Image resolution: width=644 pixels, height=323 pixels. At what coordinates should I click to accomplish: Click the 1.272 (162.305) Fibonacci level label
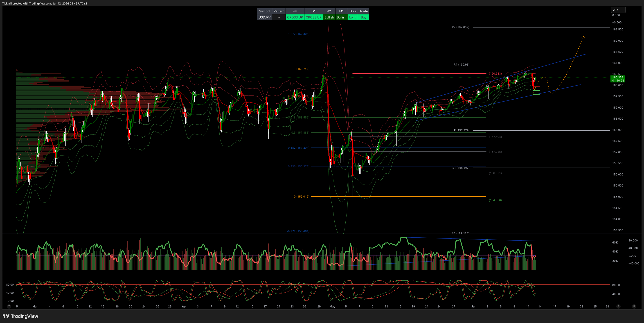pos(299,34)
